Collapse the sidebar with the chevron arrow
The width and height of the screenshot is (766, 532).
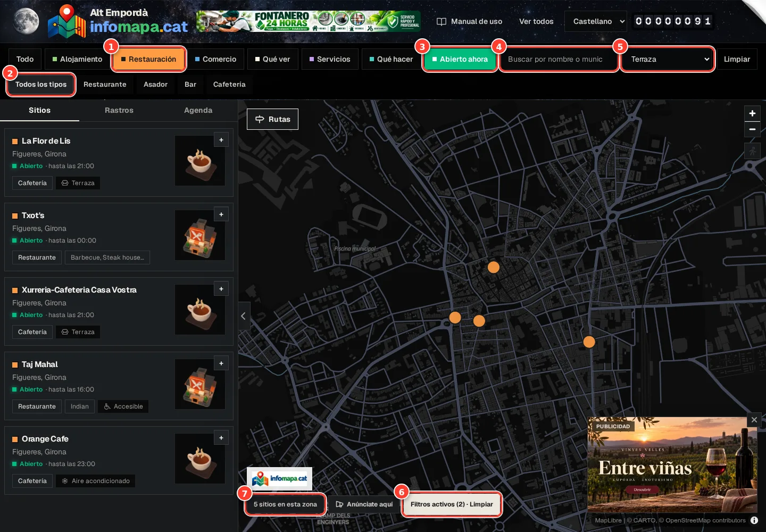point(244,316)
